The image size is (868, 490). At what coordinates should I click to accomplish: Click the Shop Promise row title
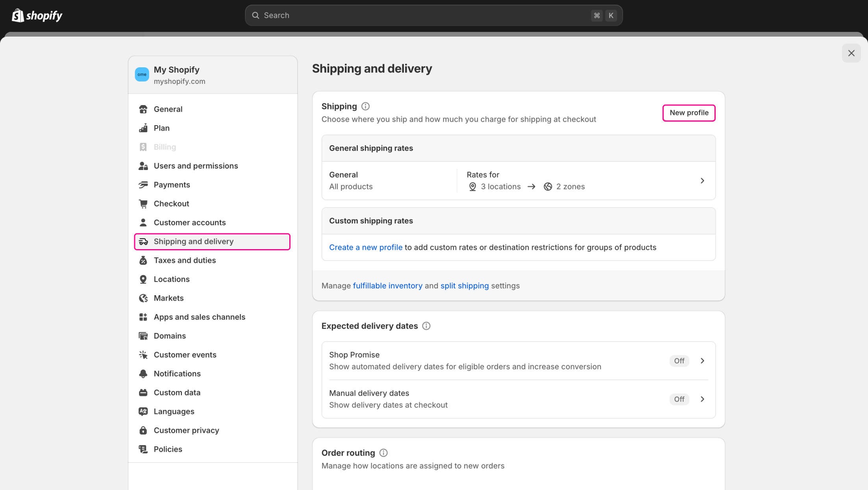(x=354, y=355)
